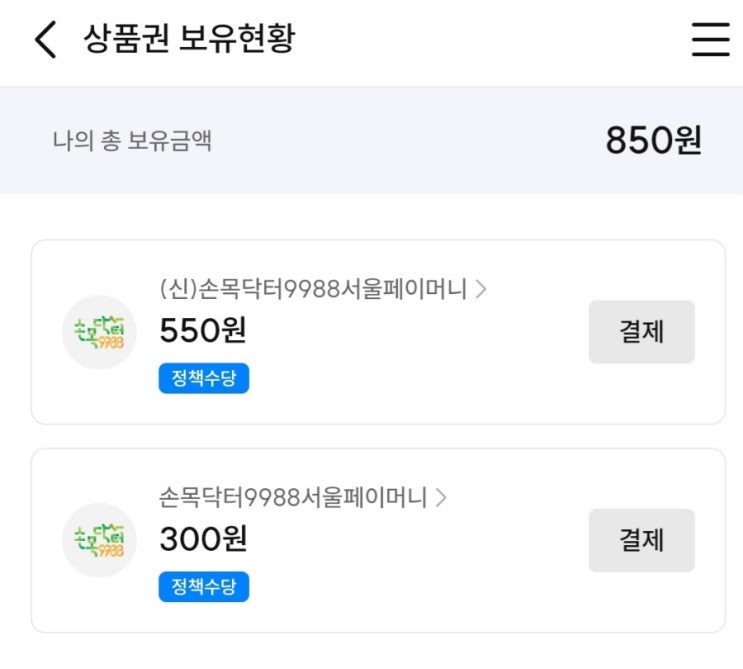Screen dimensions: 743x669
Task: Tap the 상품권 보유현황 page title
Action: (x=190, y=40)
